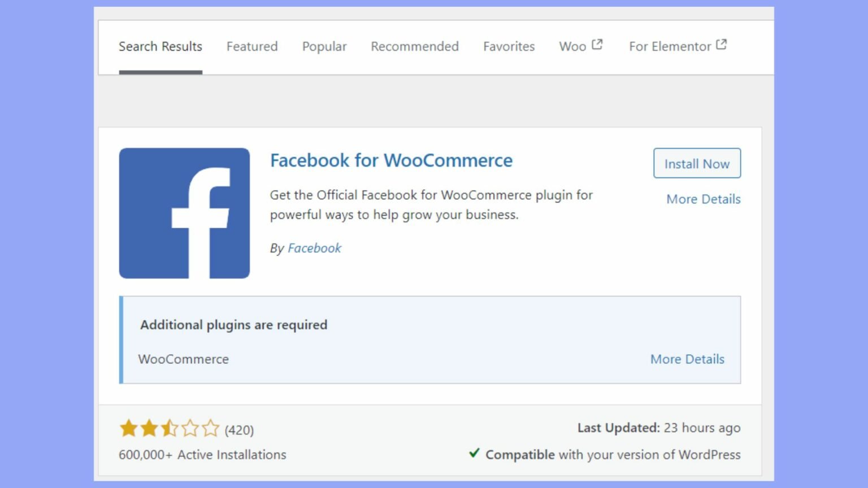The height and width of the screenshot is (488, 868).
Task: Switch to the Featured tab
Action: point(252,46)
